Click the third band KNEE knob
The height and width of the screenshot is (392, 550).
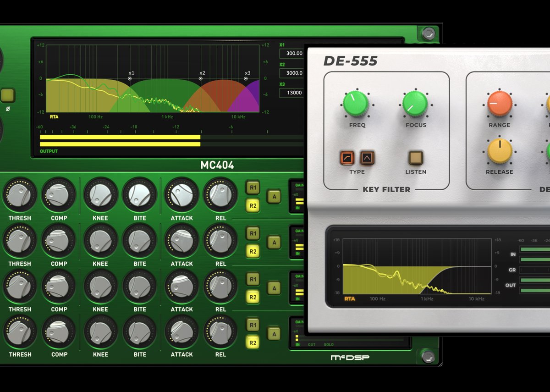coord(100,286)
